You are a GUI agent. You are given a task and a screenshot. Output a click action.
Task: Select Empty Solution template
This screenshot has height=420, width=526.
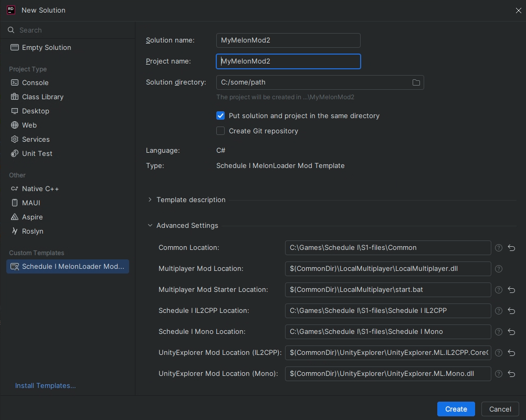tap(67, 47)
